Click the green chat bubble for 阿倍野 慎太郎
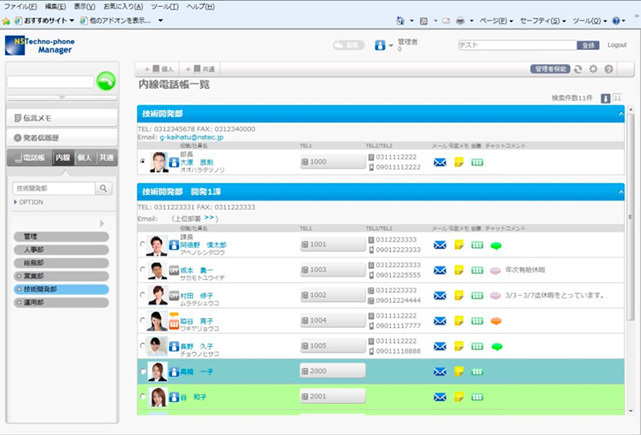The image size is (641, 435). (x=496, y=245)
